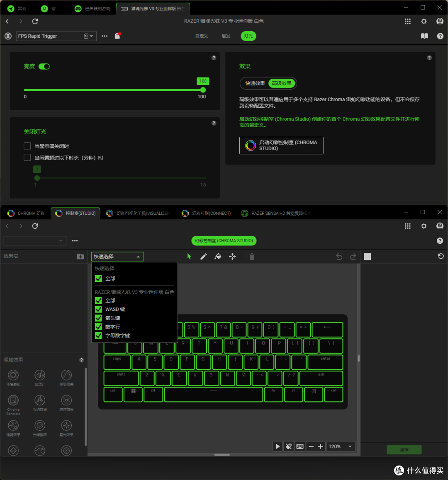The height and width of the screenshot is (480, 448).
Task: Select 高级效果 advanced effects
Action: 282,83
